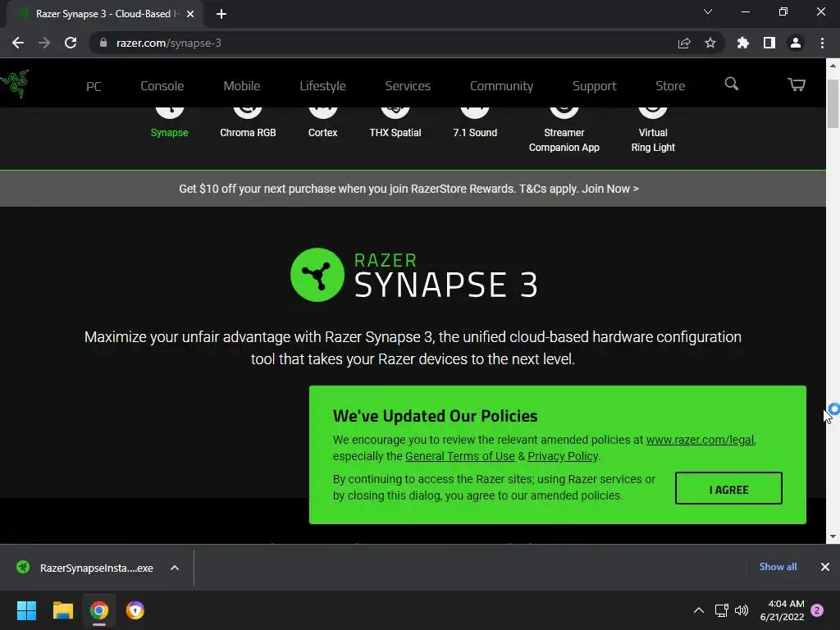Click the scrollbar down arrow

(833, 536)
